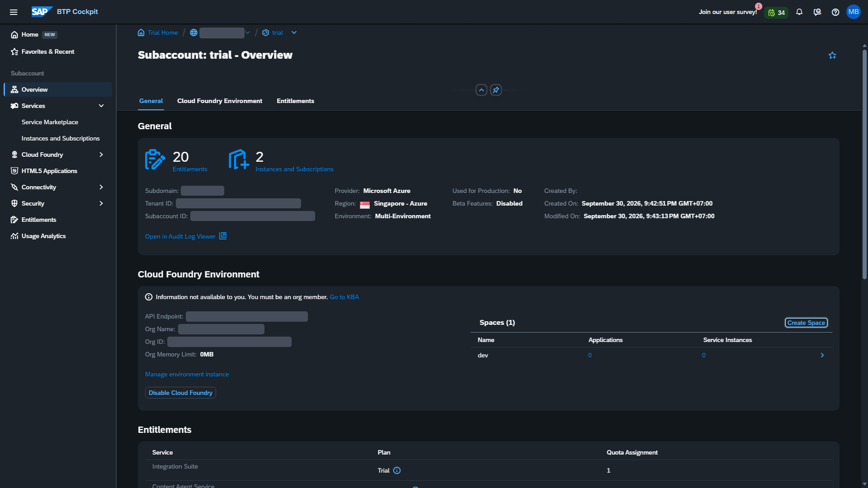The image size is (868, 488).
Task: Show info for Integration Suite Trial plan
Action: [x=397, y=470]
